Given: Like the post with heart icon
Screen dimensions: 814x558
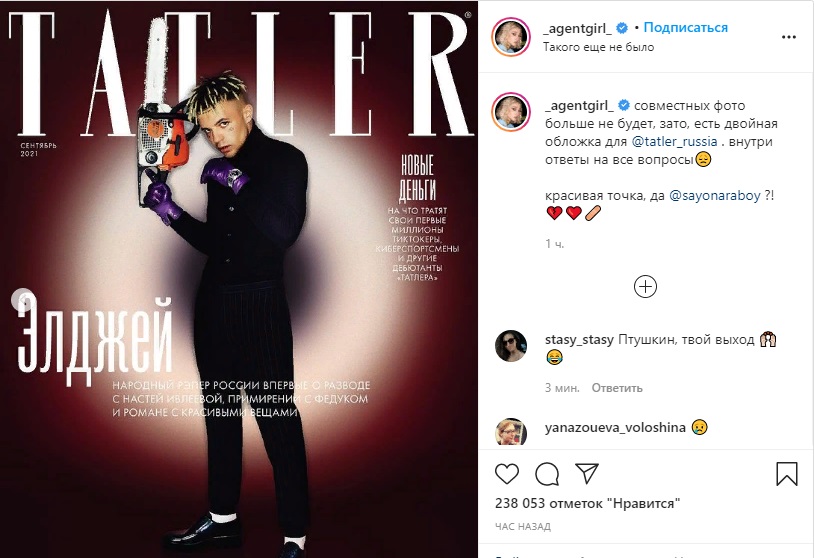Looking at the screenshot, I should coord(507,474).
